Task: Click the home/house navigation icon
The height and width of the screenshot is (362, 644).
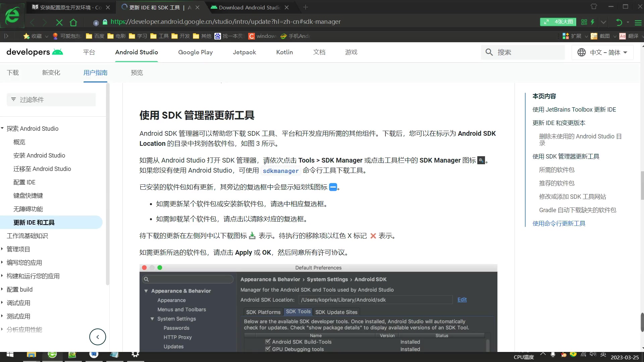Action: (x=73, y=22)
